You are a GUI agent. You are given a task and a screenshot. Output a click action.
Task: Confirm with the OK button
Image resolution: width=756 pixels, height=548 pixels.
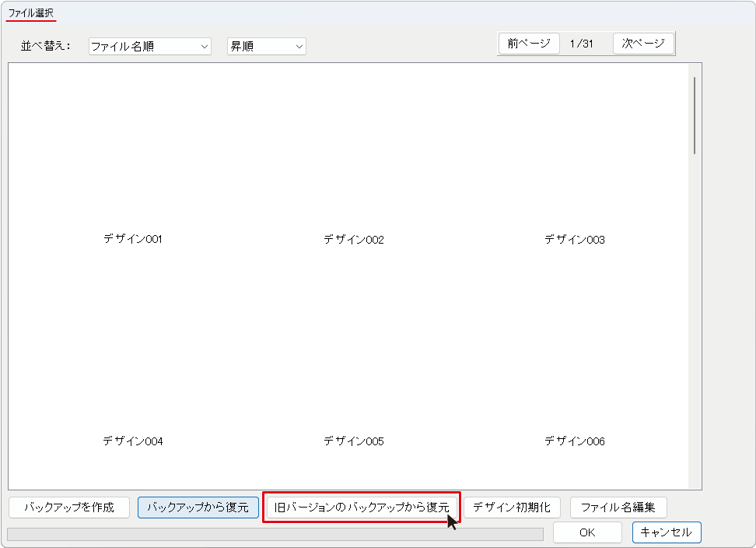(587, 532)
